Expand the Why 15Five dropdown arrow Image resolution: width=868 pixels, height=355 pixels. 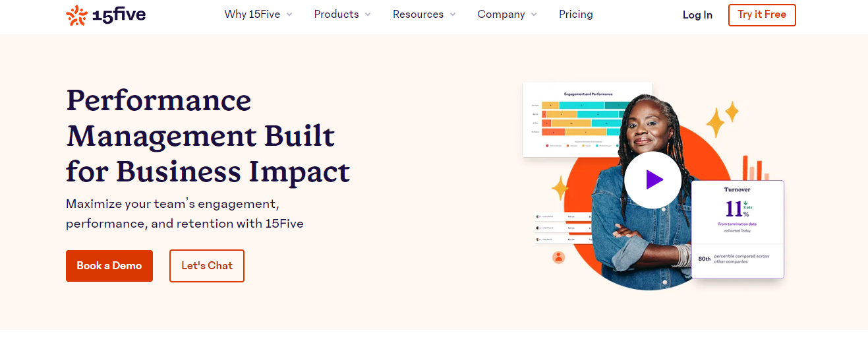point(289,15)
